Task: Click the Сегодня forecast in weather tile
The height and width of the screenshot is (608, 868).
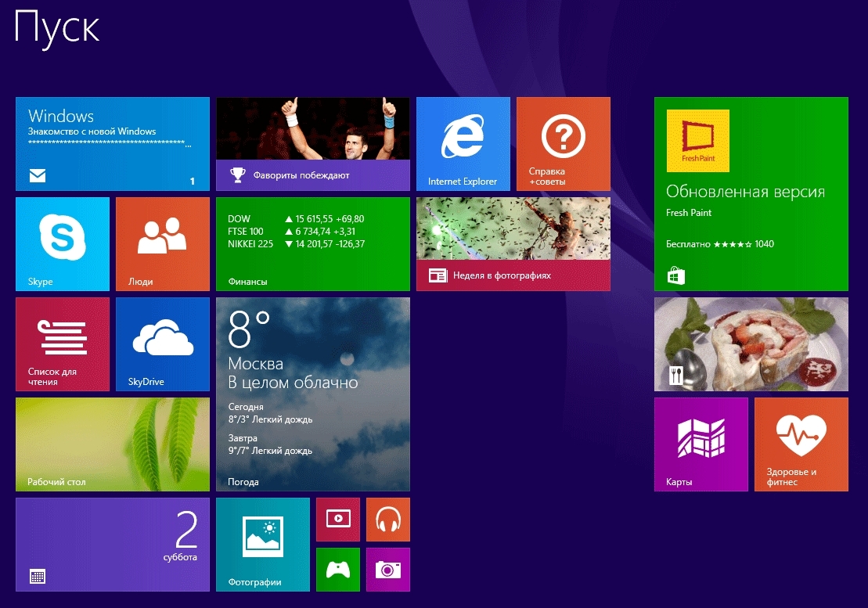Action: coord(270,413)
